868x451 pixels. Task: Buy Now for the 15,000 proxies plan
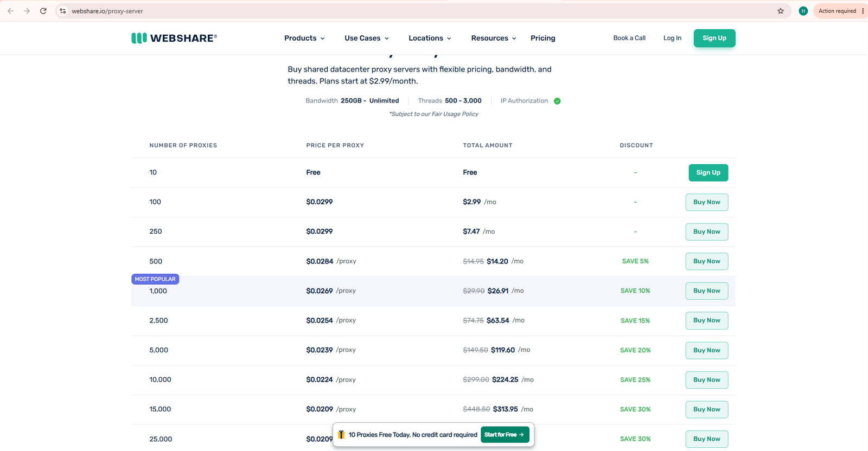click(707, 409)
